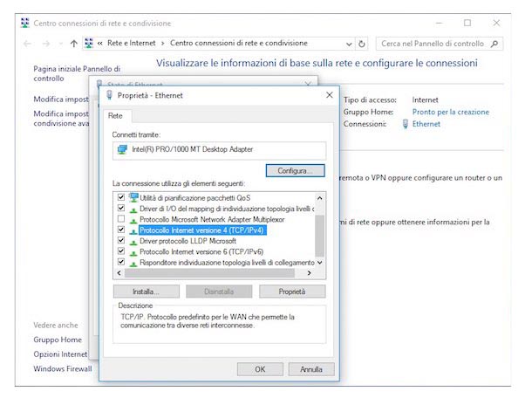Screen dimensions: 532x398
Task: Open the Ethernet connection link
Action: point(426,124)
